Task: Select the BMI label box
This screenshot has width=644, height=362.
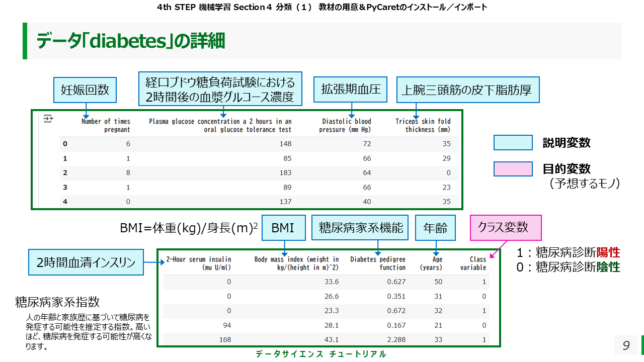Action: tap(283, 228)
